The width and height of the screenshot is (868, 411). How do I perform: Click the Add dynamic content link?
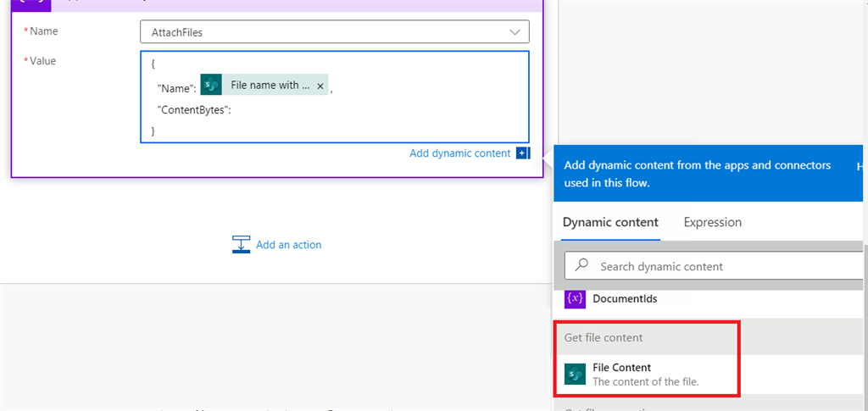(459, 153)
